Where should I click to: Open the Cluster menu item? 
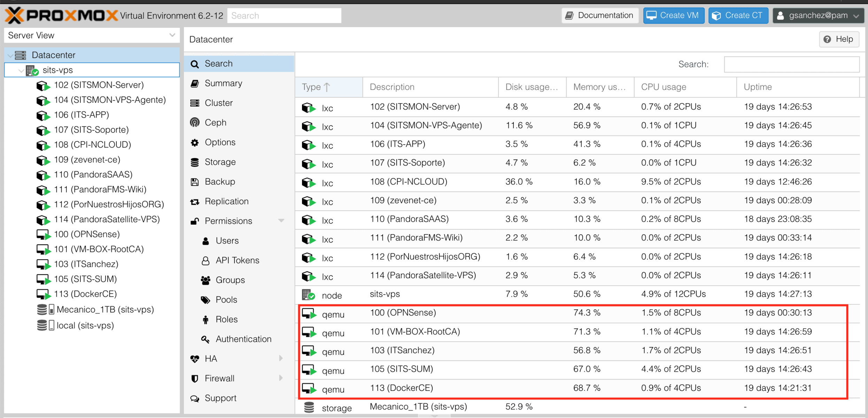(239, 103)
